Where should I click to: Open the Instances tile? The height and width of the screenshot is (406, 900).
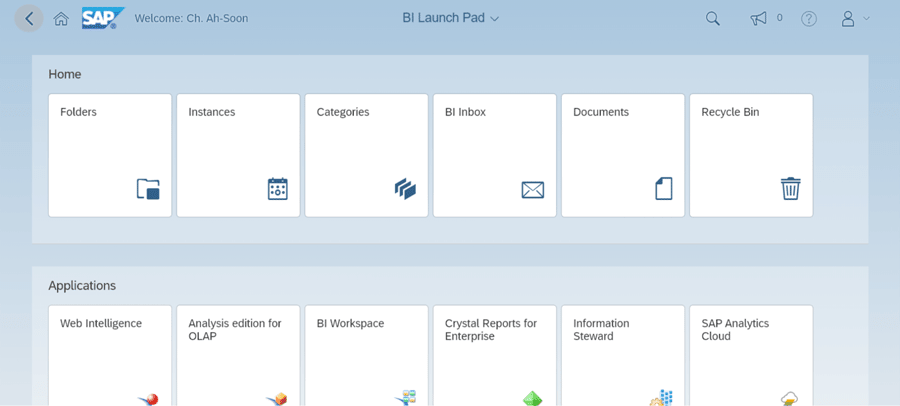coord(238,156)
